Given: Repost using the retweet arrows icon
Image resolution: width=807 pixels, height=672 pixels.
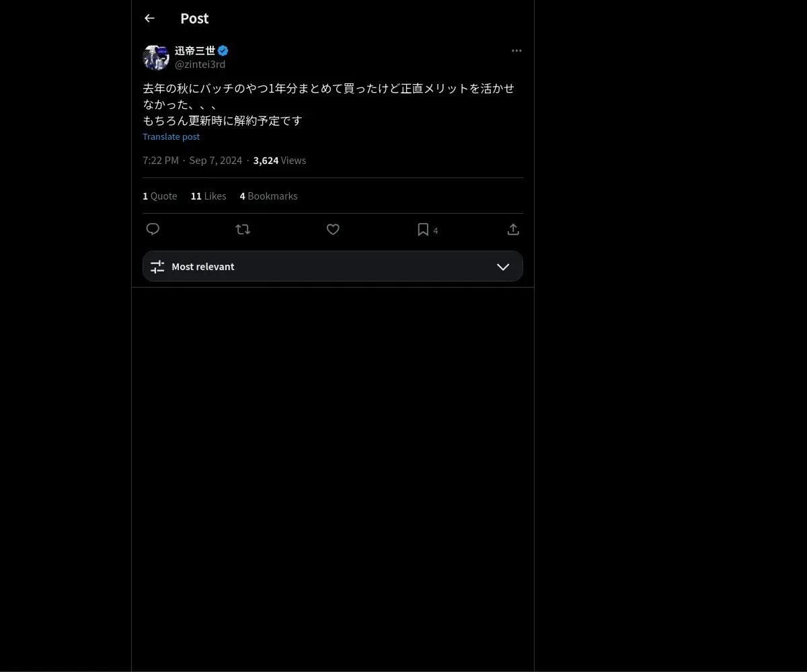Looking at the screenshot, I should (x=243, y=229).
